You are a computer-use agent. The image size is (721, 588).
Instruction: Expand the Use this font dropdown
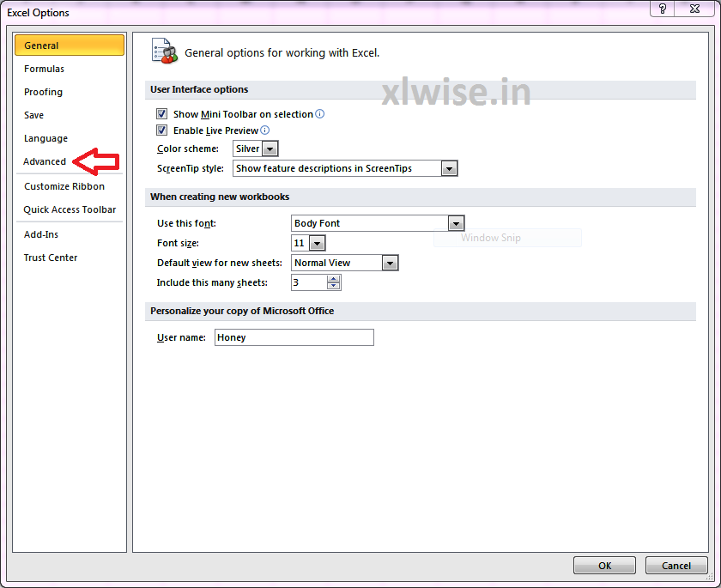click(456, 223)
